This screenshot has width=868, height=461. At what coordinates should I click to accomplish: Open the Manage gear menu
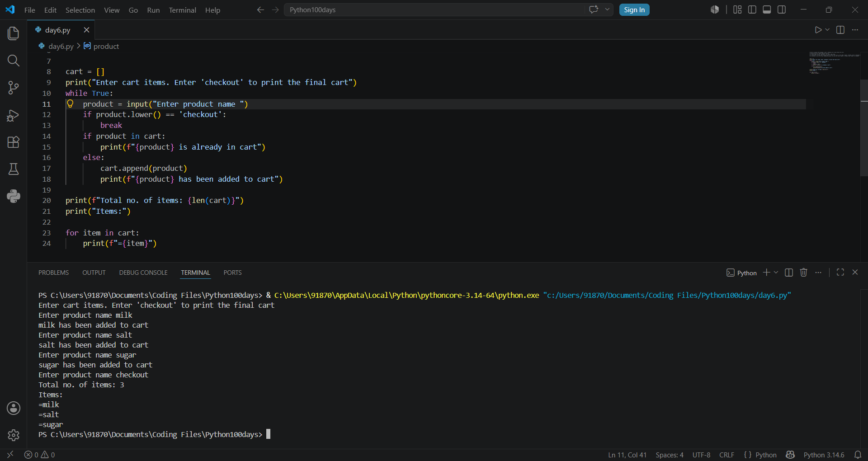[14, 435]
